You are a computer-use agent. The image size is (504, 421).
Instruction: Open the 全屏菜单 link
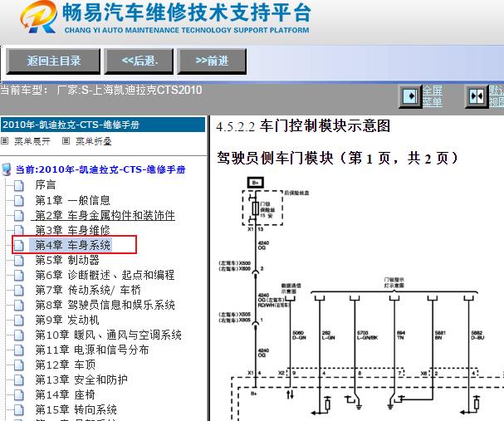[x=433, y=96]
